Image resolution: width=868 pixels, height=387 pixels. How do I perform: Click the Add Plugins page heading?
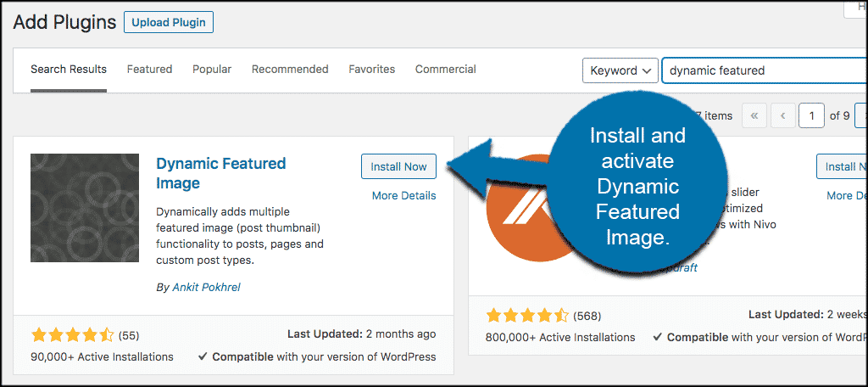tap(64, 22)
